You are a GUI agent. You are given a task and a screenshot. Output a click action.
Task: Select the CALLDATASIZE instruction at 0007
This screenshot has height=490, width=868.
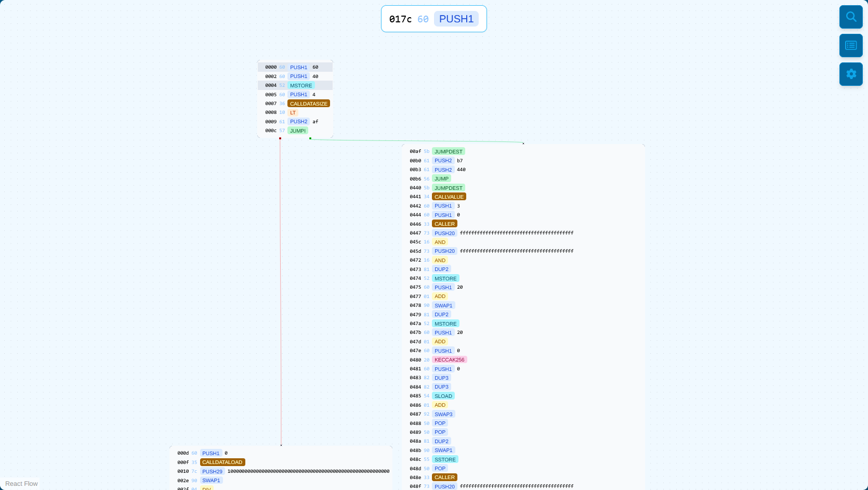pyautogui.click(x=309, y=104)
